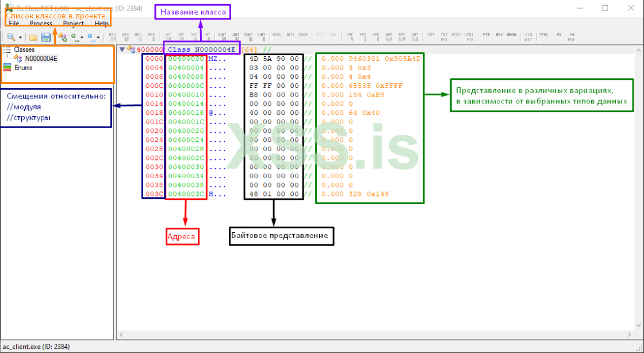644x353 pixels.
Task: Select the FN function type button
Action: pyautogui.click(x=559, y=35)
